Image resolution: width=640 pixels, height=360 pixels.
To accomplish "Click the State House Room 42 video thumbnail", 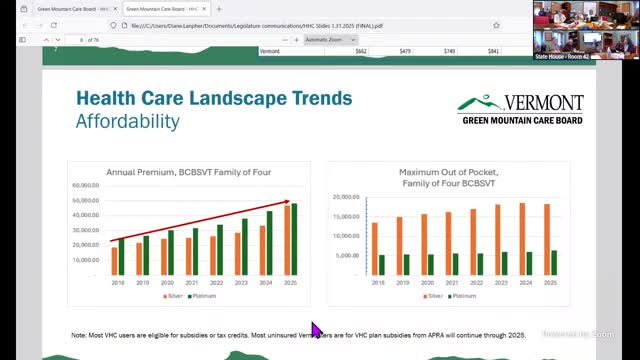I will [x=586, y=44].
